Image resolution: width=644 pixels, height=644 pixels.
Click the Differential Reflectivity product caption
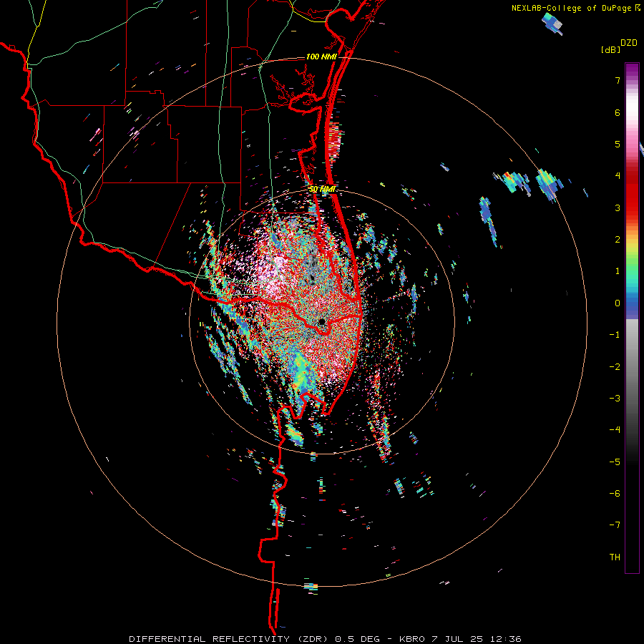tap(325, 639)
